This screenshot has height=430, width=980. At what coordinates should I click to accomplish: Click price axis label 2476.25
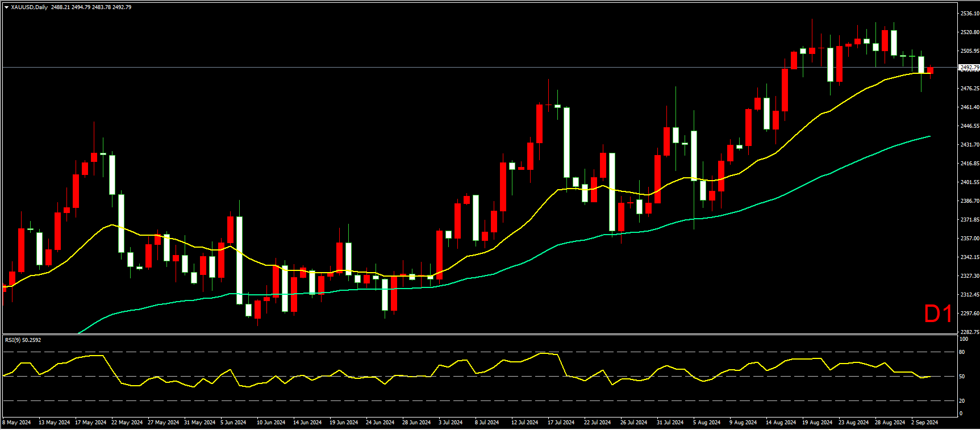[x=970, y=89]
